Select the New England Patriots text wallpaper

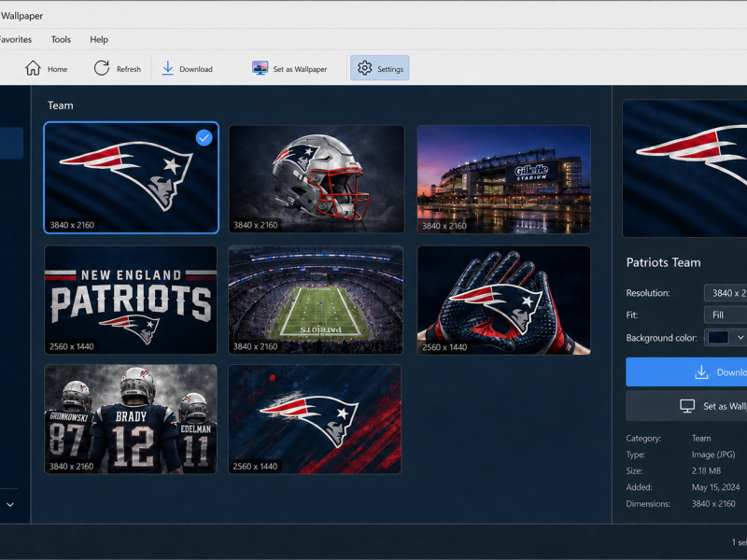click(131, 300)
